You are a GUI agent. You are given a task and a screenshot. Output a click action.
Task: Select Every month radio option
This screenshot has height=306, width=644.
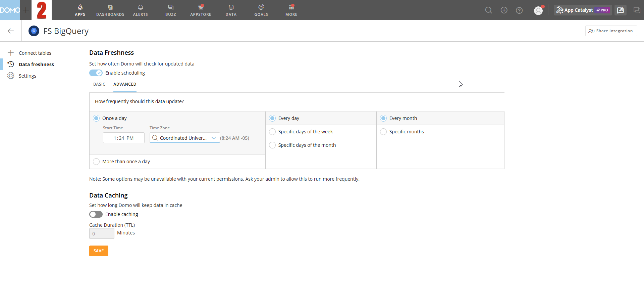coord(383,118)
